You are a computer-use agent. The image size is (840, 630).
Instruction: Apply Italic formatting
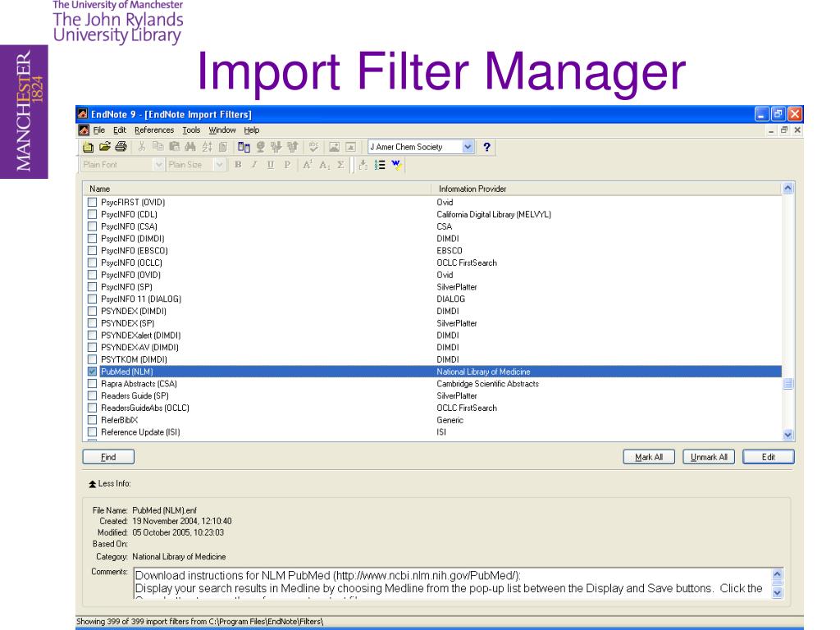tap(254, 165)
